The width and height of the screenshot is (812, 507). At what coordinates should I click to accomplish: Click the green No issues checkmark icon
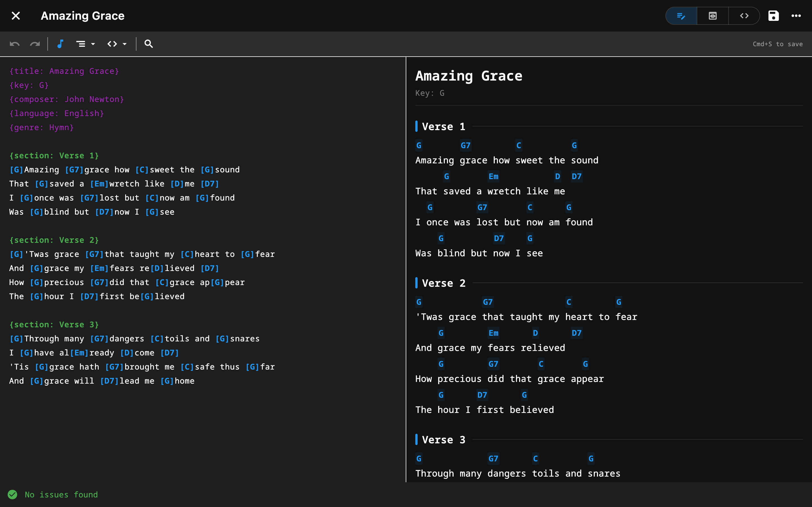(x=12, y=495)
